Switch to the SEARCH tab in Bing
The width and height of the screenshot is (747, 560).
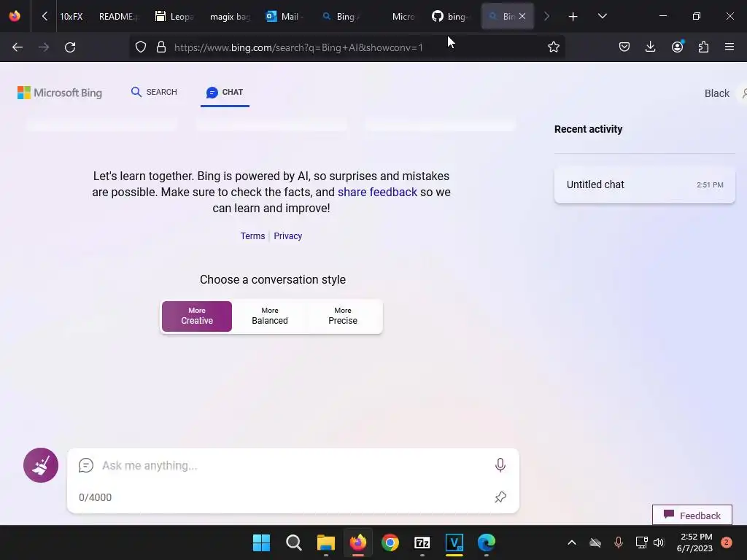click(154, 92)
